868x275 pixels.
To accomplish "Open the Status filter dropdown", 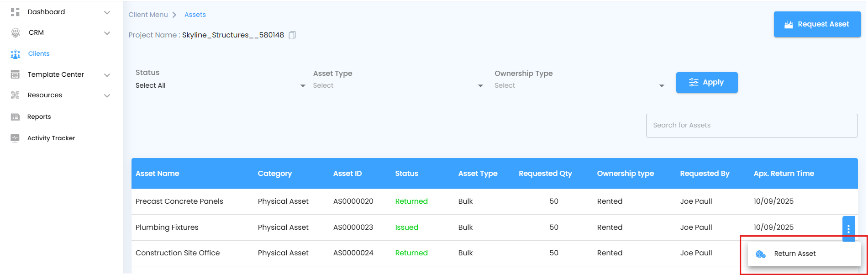I will pyautogui.click(x=221, y=85).
